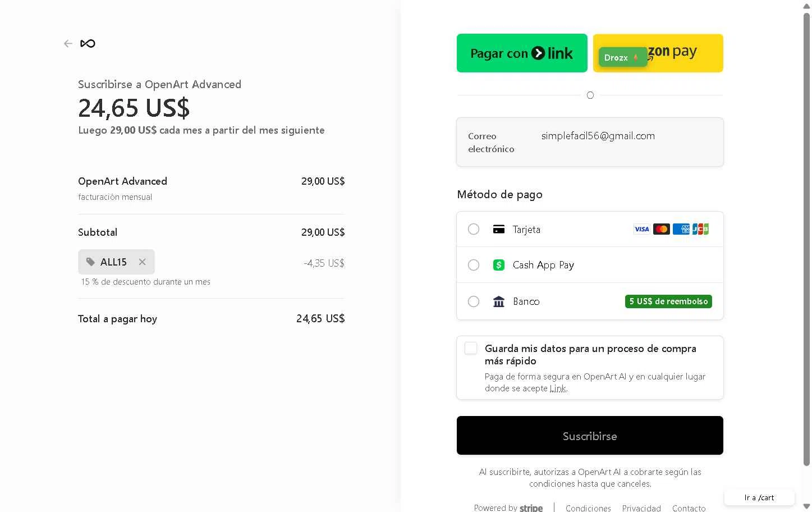Click the Total a pagar hoy label

point(117,319)
